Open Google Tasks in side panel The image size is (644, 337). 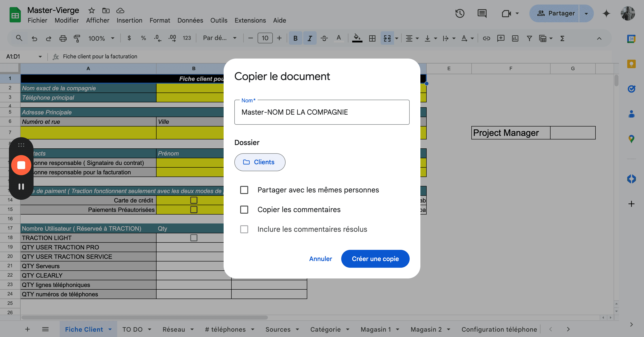(x=631, y=89)
